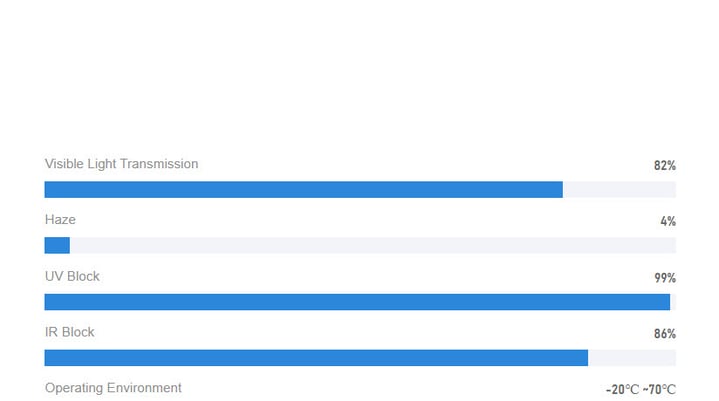Click the small blue Haze bar fill
This screenshot has height=401, width=719.
point(57,245)
